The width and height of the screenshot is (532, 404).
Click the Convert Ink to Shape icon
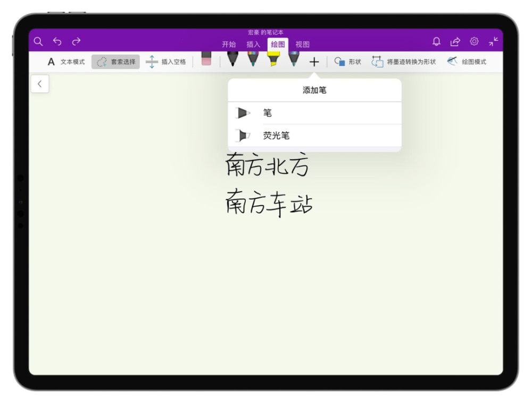point(378,61)
